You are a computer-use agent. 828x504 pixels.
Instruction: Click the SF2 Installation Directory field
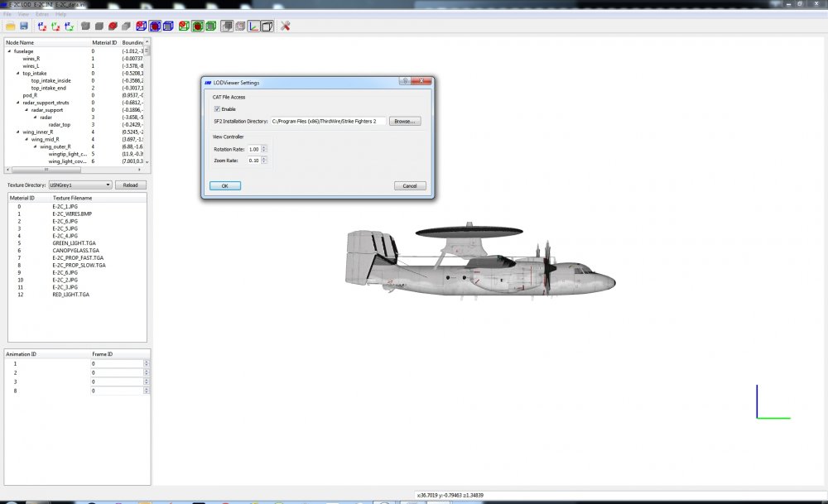pos(328,122)
